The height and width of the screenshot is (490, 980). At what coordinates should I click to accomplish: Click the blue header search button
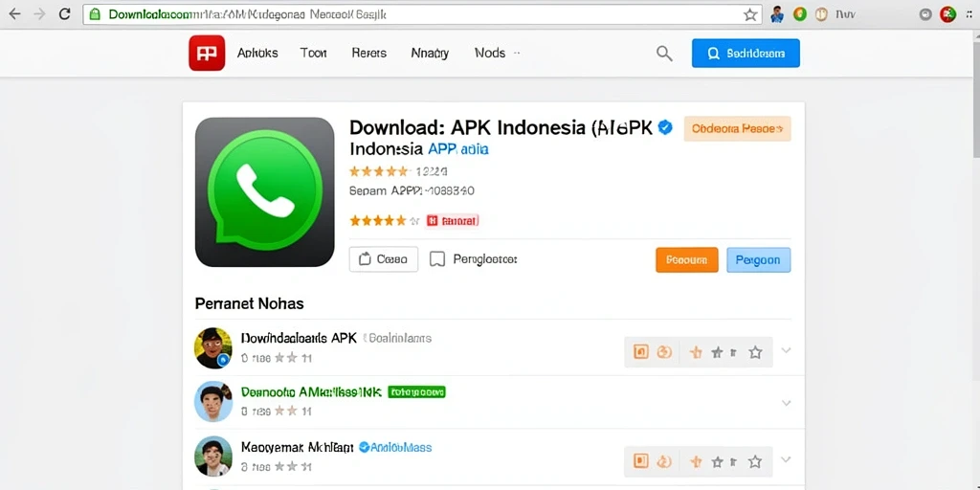click(746, 54)
